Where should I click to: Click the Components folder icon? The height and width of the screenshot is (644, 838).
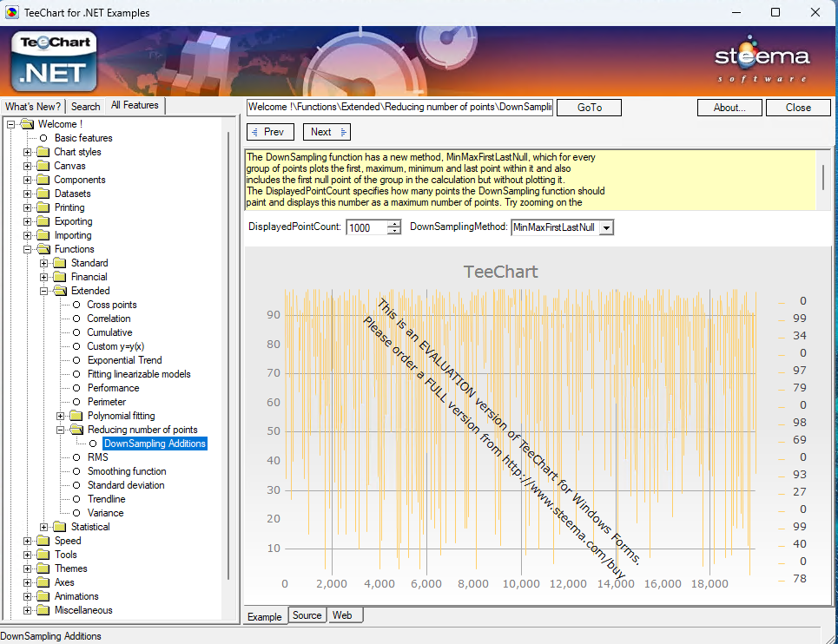click(x=43, y=180)
